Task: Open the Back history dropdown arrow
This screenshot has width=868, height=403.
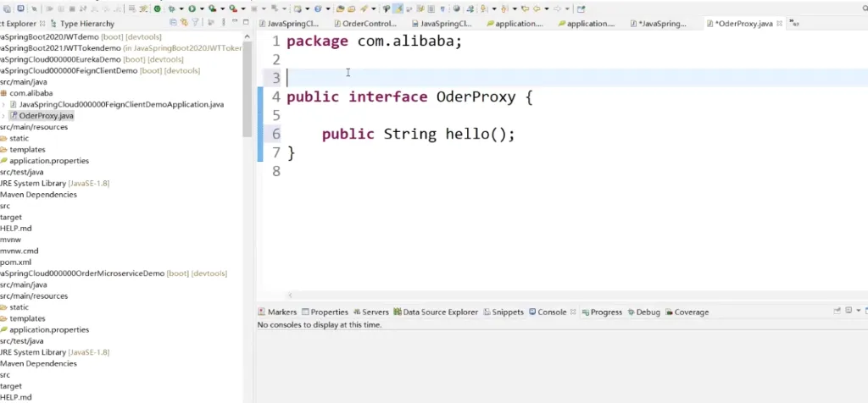Action: point(547,8)
